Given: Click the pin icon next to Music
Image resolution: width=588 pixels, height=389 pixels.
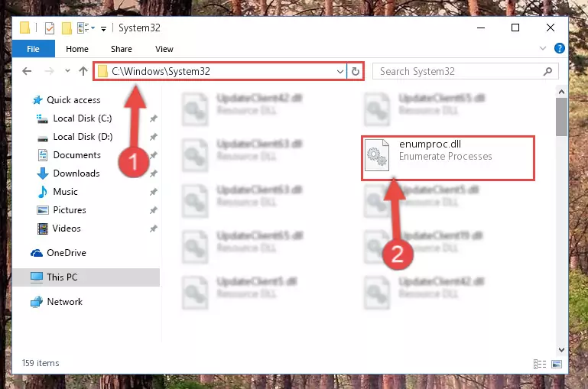Looking at the screenshot, I should pyautogui.click(x=153, y=193).
